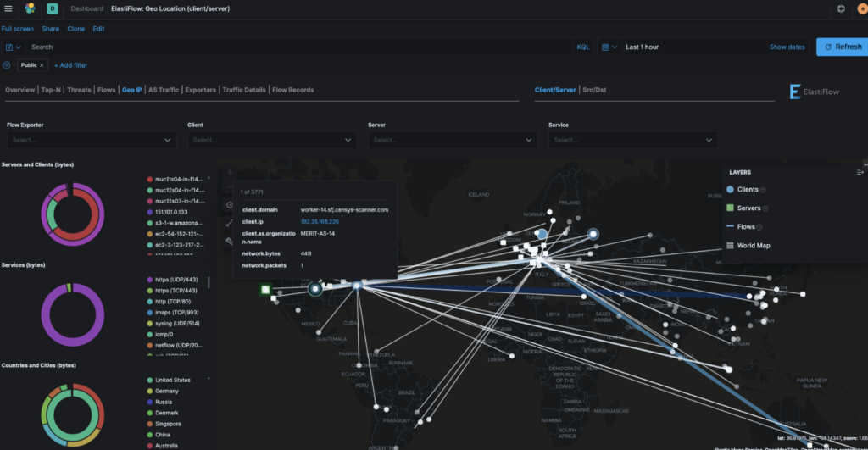Toggle the KQL query language switch
The width and height of the screenshot is (868, 450).
583,47
